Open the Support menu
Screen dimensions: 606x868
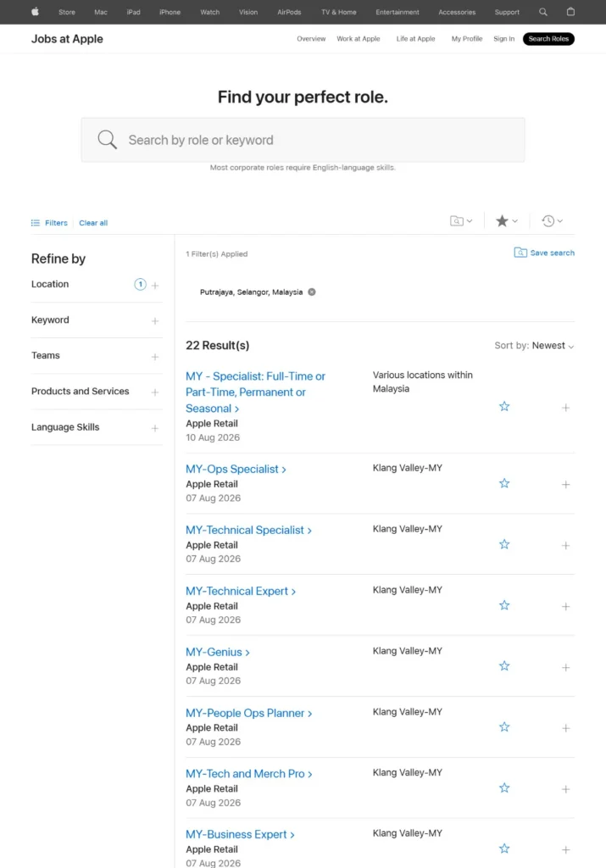coord(507,12)
